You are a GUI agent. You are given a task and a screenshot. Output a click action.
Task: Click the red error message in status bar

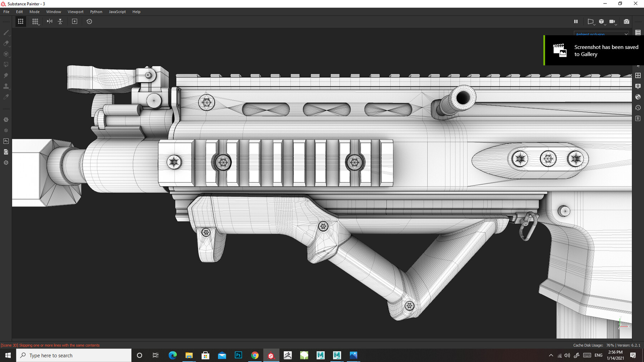point(50,345)
